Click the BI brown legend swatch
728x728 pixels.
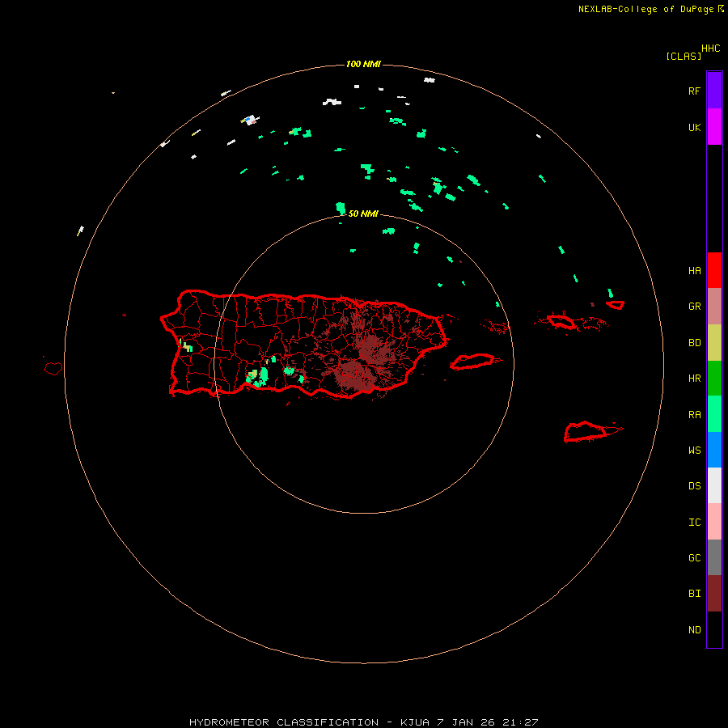point(714,594)
